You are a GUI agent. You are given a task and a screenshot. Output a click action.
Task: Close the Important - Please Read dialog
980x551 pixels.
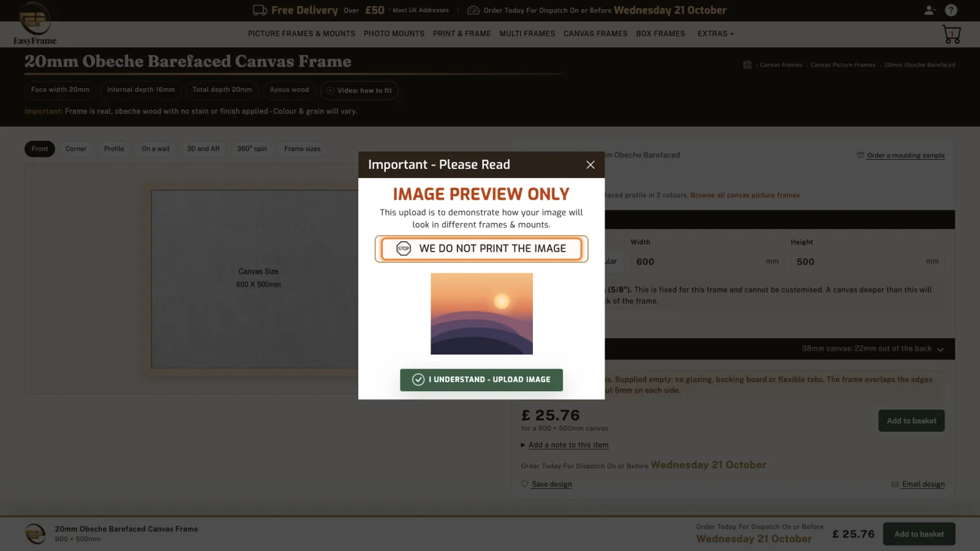590,165
